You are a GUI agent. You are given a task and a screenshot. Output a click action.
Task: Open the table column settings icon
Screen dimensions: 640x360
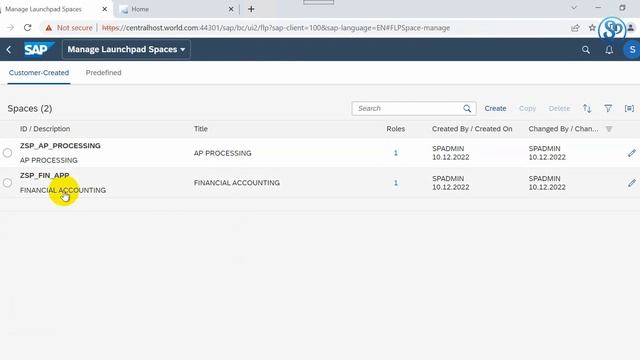click(x=629, y=109)
